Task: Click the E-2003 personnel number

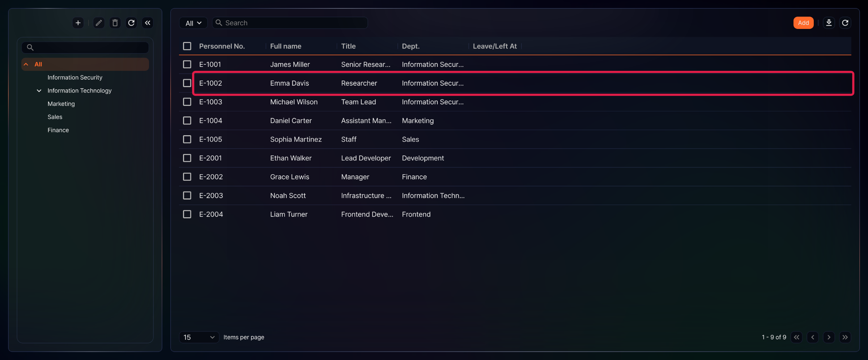Action: pos(211,196)
